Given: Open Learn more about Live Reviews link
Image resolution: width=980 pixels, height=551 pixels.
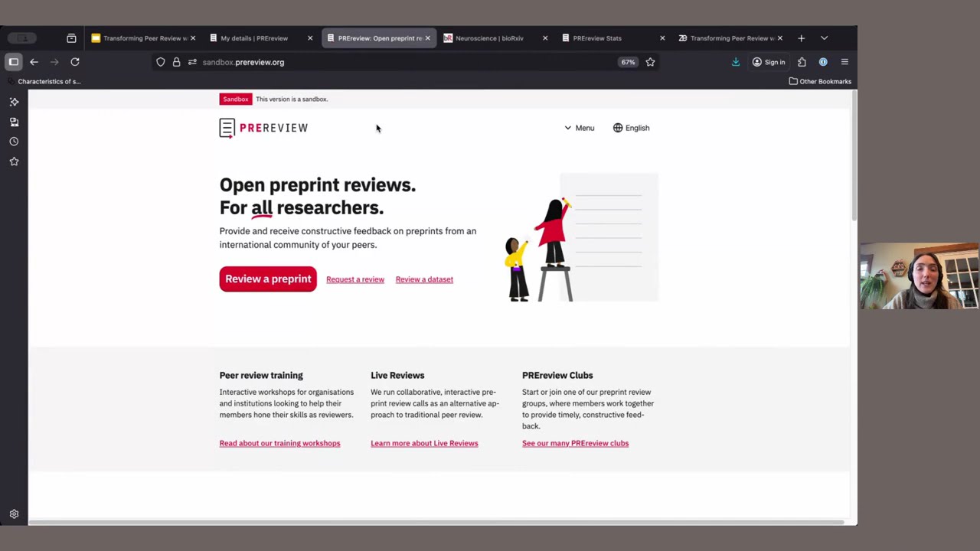Looking at the screenshot, I should [424, 443].
